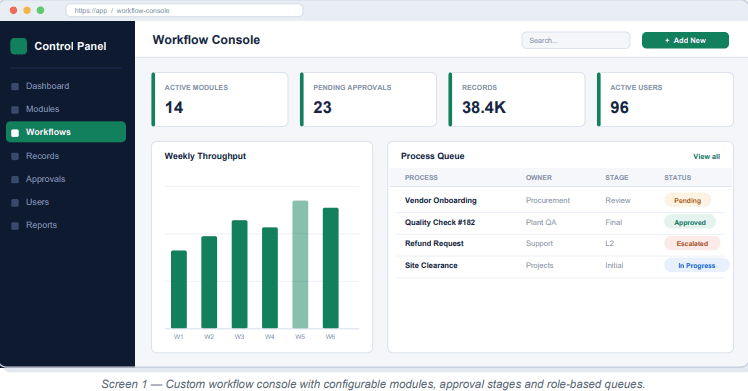Click the W6 bar in the chart
This screenshot has width=748, height=391.
click(331, 268)
